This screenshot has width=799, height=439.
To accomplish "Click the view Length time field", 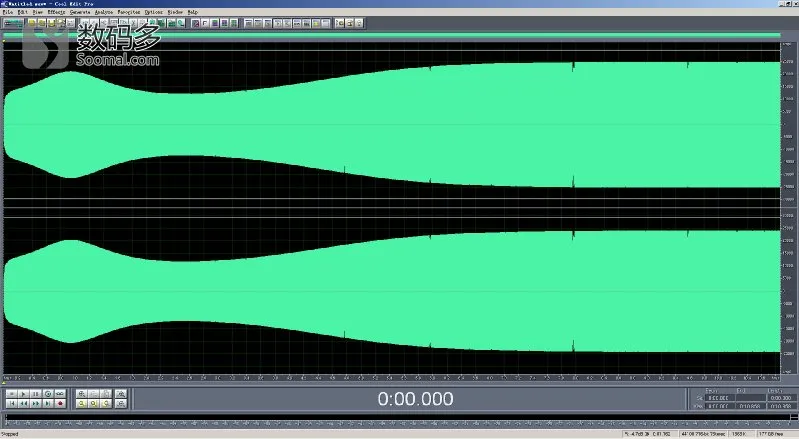I will click(782, 406).
